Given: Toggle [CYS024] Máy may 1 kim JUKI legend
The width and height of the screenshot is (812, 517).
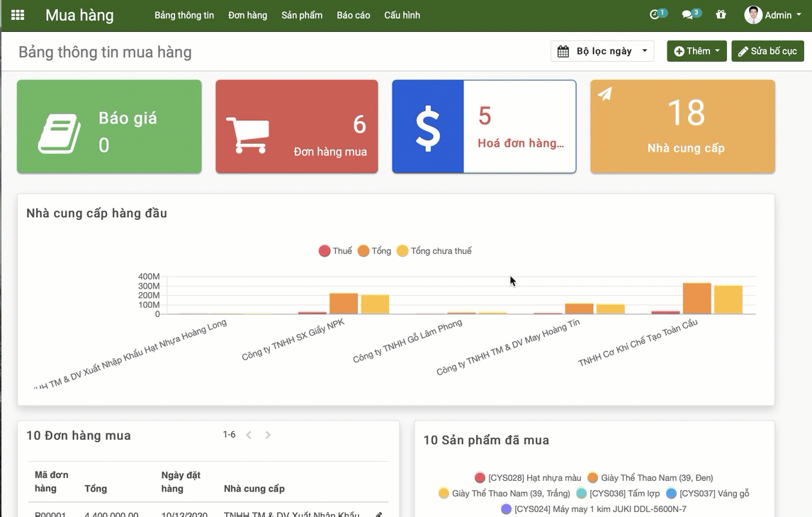Looking at the screenshot, I should tap(594, 508).
